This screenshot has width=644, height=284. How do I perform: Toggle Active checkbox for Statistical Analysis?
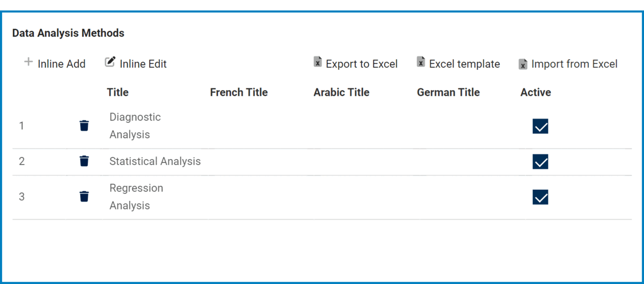coord(540,162)
